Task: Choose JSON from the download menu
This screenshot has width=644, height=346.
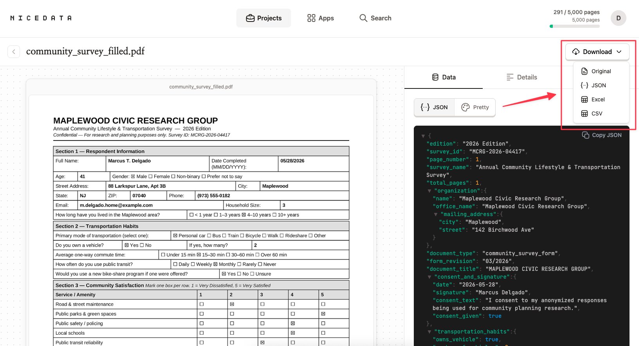Action: 601,85
